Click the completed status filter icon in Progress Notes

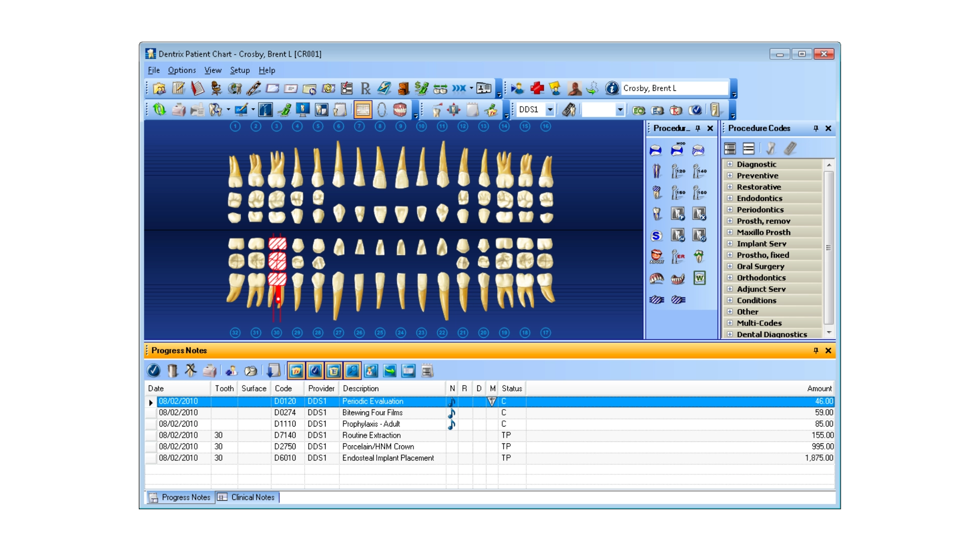pyautogui.click(x=314, y=372)
